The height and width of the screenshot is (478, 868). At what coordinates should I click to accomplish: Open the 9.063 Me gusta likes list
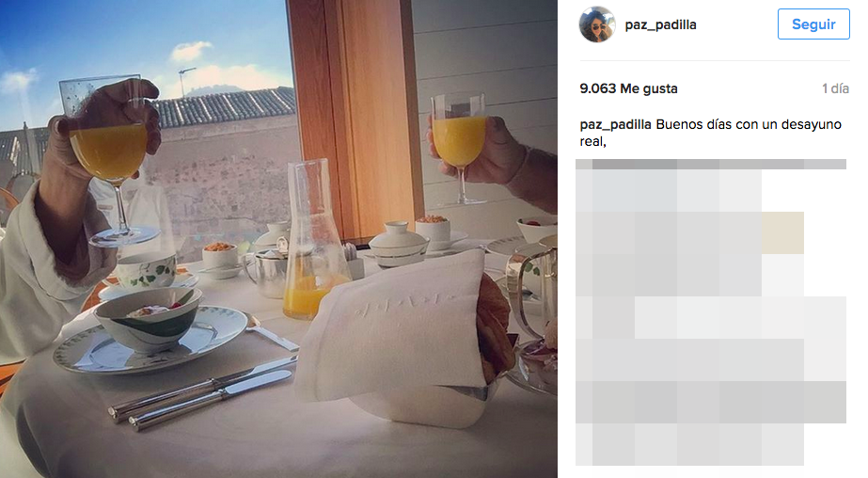point(628,88)
